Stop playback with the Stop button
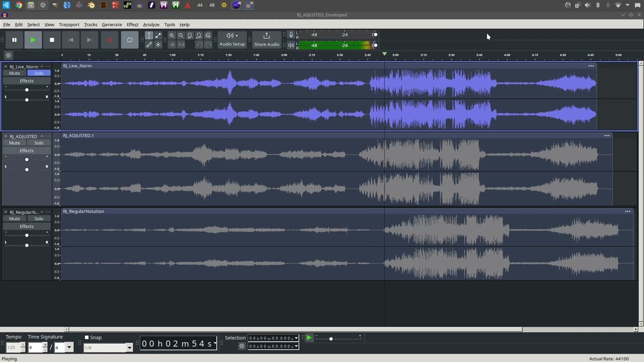Image resolution: width=644 pixels, height=362 pixels. (52, 40)
